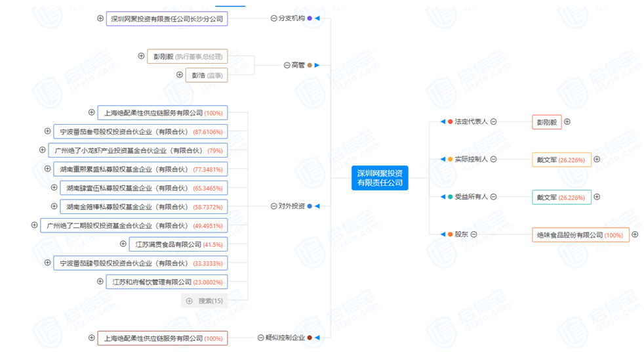Collapse the 股东 branch
The width and height of the screenshot is (644, 352).
473,234
